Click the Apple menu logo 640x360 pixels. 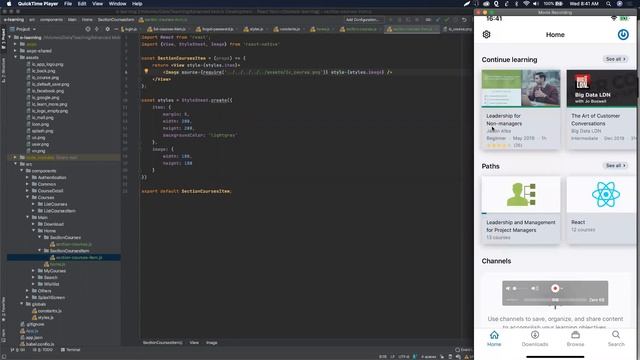[x=9, y=4]
